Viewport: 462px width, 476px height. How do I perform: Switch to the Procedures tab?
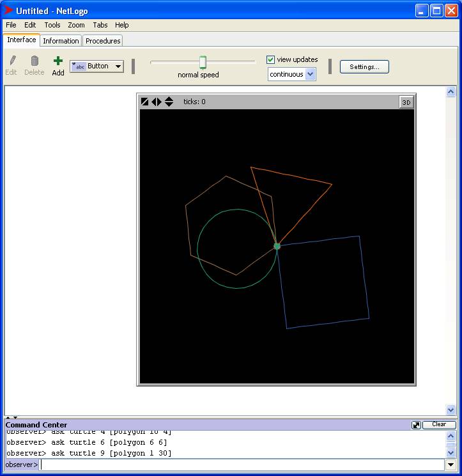point(103,41)
